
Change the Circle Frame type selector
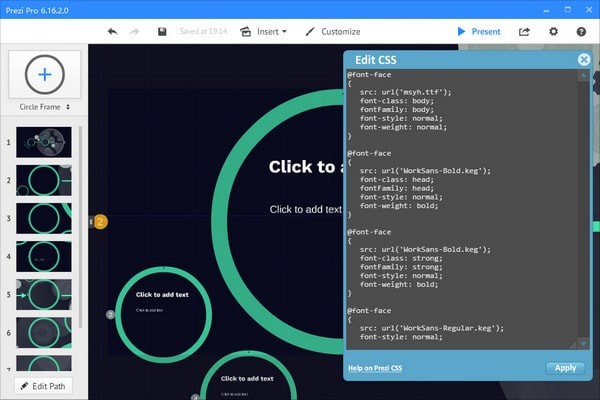tap(45, 107)
